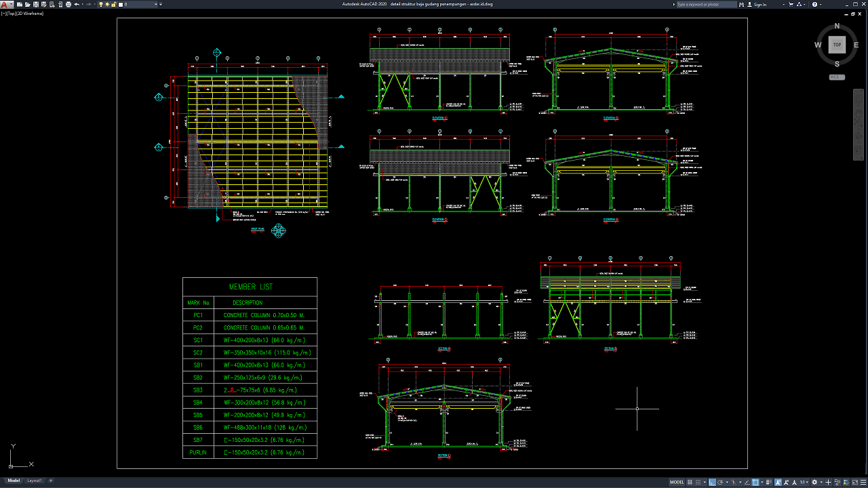
Task: Toggle Object Snap in status bar
Action: click(756, 482)
